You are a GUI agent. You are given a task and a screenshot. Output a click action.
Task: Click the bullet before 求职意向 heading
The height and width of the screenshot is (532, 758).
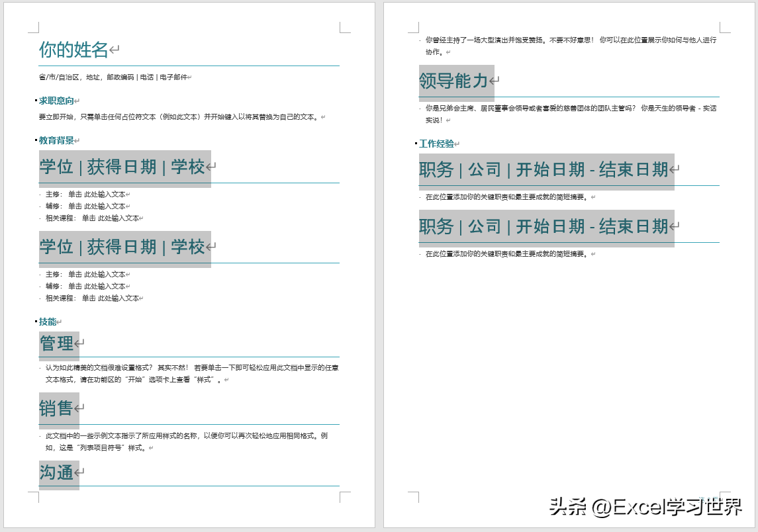click(36, 100)
